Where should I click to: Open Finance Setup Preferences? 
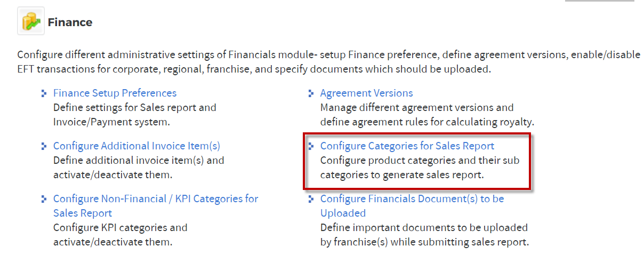click(115, 93)
